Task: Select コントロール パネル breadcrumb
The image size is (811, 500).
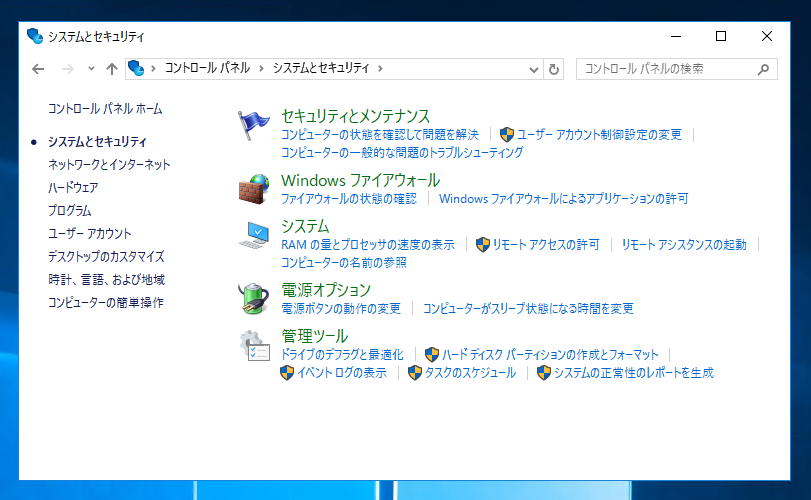Action: 207,68
